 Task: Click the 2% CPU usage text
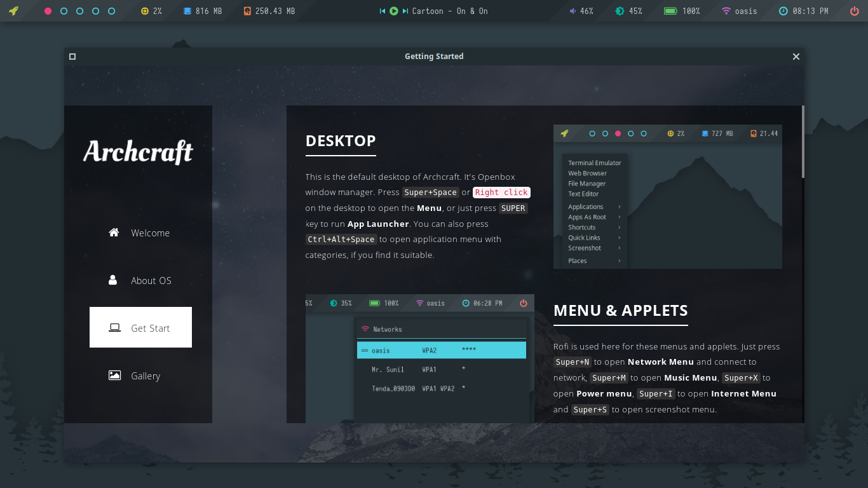pyautogui.click(x=157, y=11)
